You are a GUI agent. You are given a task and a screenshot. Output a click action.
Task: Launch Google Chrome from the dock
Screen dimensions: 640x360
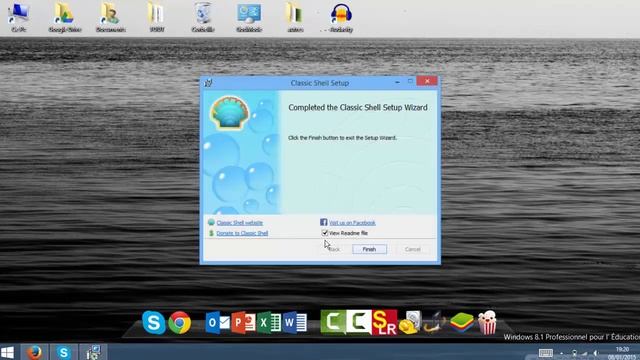pos(180,322)
